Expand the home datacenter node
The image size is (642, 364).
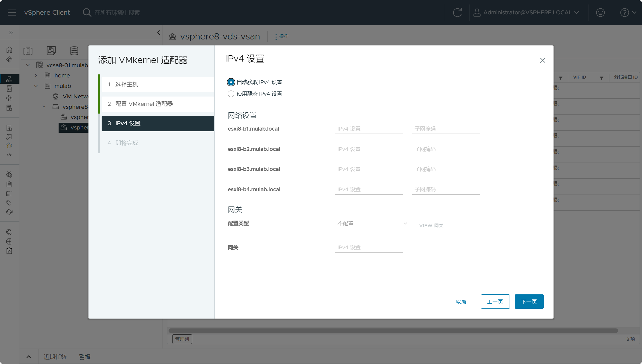pos(36,75)
